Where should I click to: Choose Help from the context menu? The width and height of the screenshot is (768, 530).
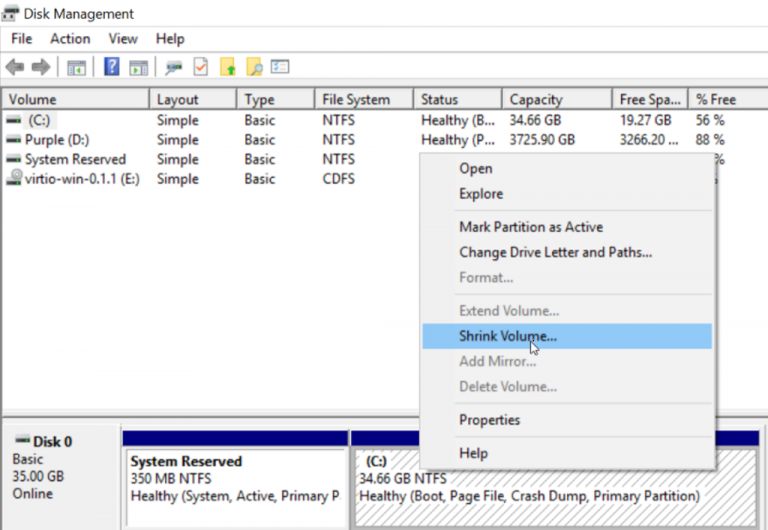(x=567, y=454)
